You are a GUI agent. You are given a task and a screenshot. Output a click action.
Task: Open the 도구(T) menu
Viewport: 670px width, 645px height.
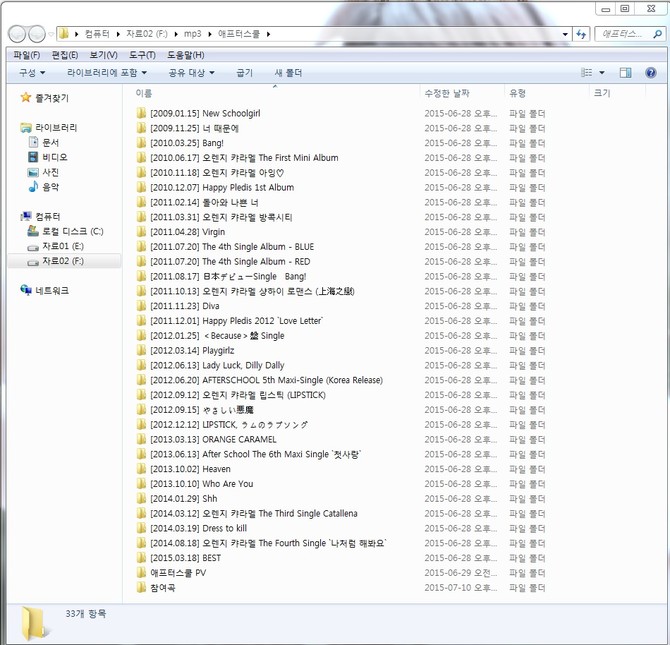pos(142,55)
